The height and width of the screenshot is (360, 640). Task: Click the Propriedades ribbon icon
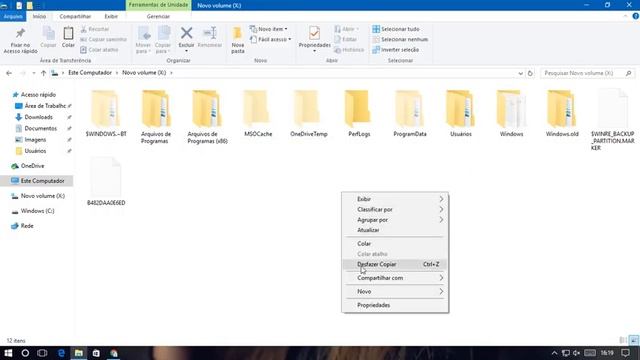pyautogui.click(x=314, y=39)
